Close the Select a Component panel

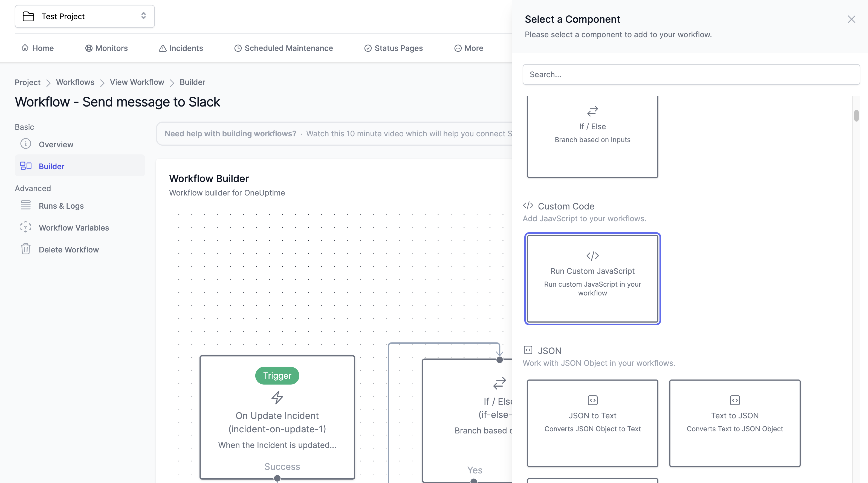click(x=851, y=19)
